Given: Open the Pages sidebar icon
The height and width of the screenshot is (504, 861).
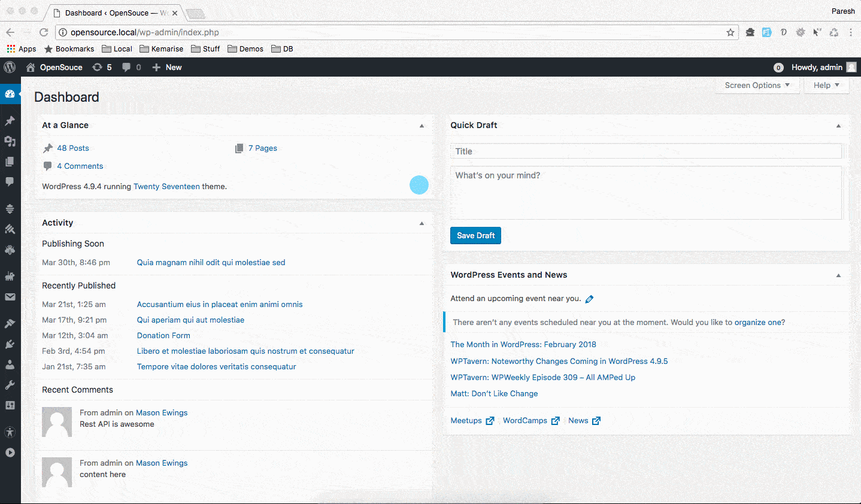Looking at the screenshot, I should pos(10,162).
